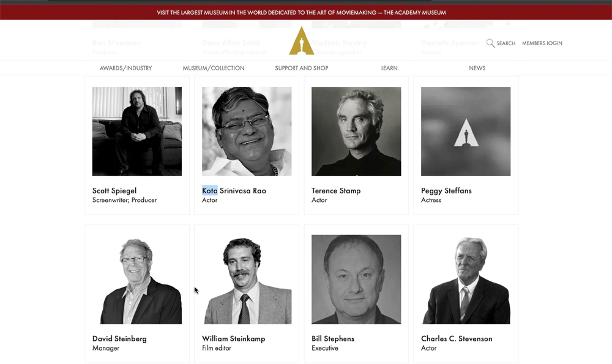Select Bill Stephens' portrait image
The width and height of the screenshot is (612, 364).
point(356,280)
